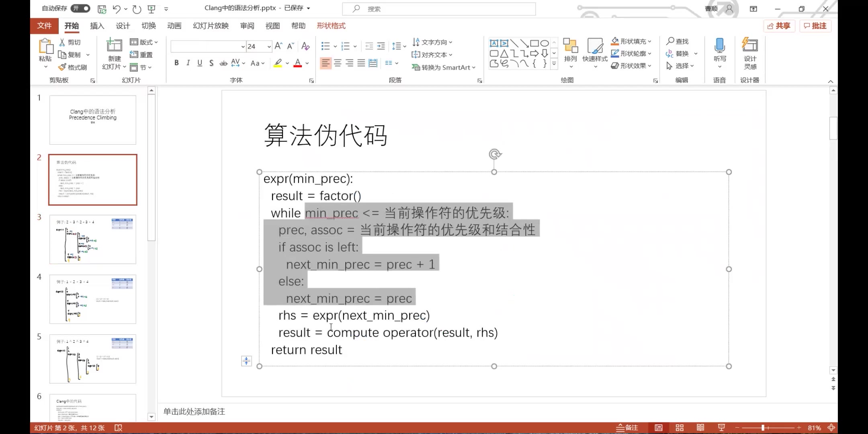Image resolution: width=868 pixels, height=434 pixels.
Task: Open Shape Effects (形状效果) dropdown
Action: tap(631, 66)
